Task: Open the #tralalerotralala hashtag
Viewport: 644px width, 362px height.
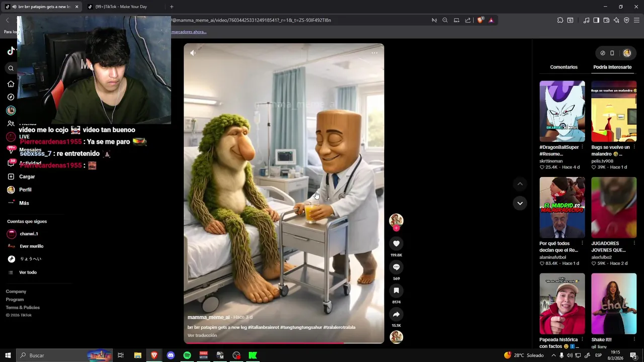Action: (x=339, y=327)
